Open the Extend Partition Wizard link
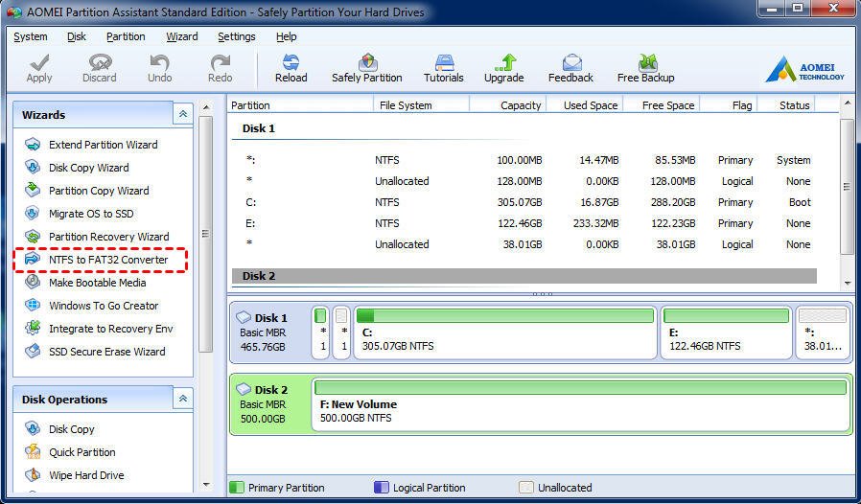Image resolution: width=861 pixels, height=504 pixels. (x=104, y=145)
